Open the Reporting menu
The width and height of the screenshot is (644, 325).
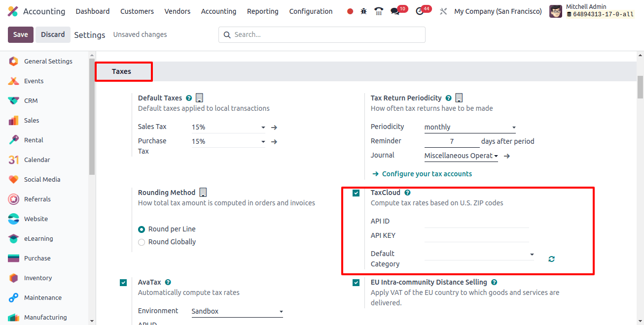click(263, 11)
